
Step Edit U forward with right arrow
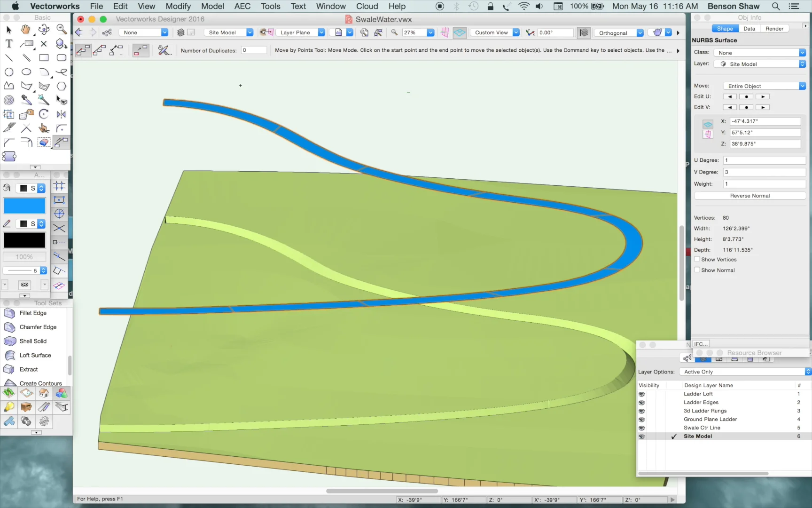(x=763, y=96)
